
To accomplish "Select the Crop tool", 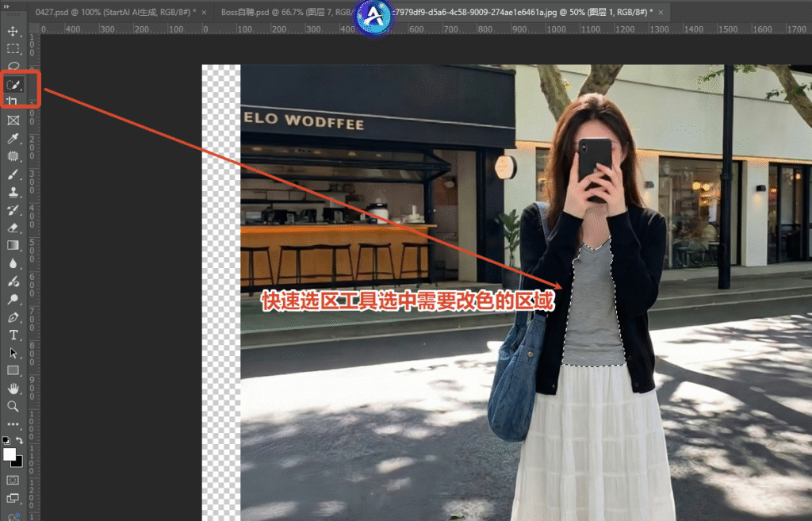I will tap(13, 102).
